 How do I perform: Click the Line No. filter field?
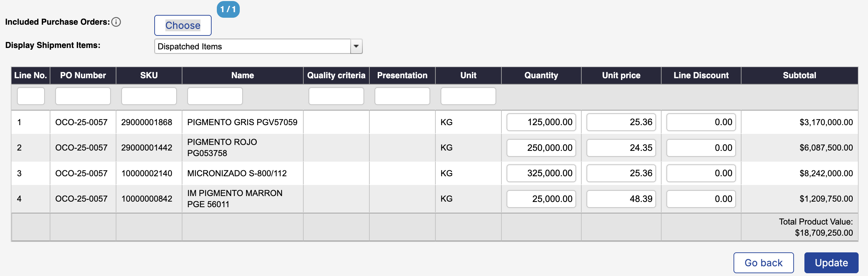pyautogui.click(x=31, y=96)
